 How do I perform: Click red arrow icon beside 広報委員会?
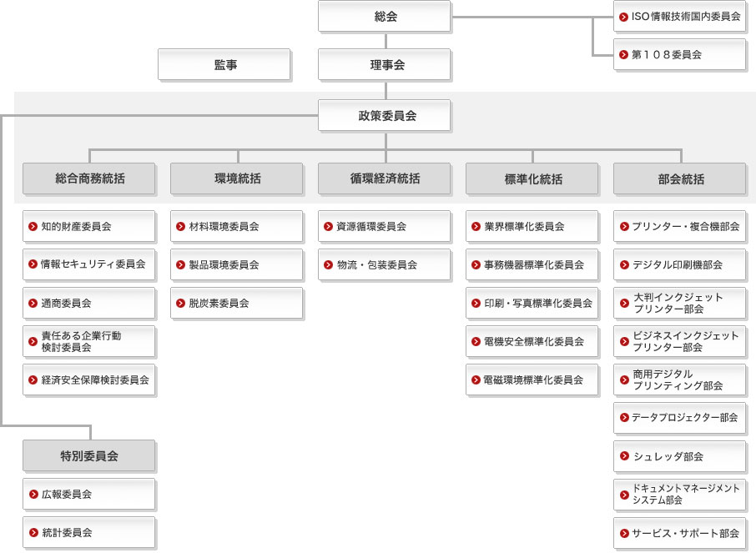coord(33,494)
